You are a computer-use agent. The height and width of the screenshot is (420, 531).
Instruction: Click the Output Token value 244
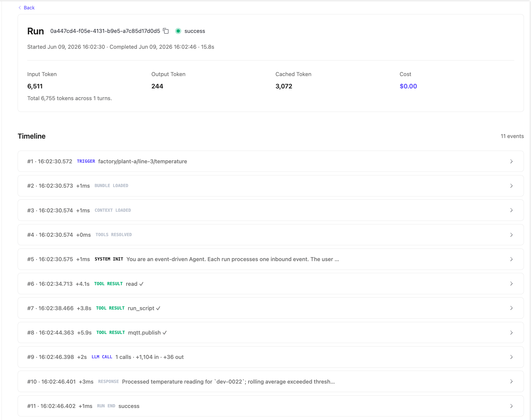[157, 86]
